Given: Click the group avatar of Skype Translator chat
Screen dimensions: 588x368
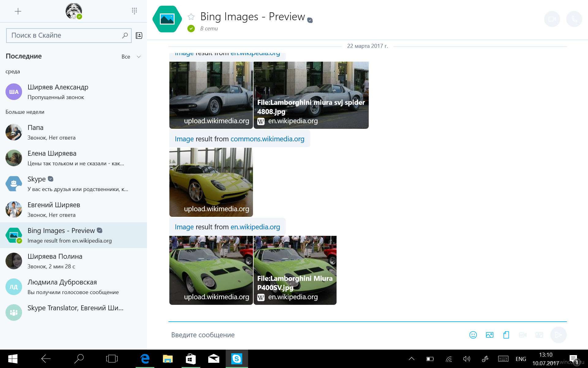Looking at the screenshot, I should 14,312.
